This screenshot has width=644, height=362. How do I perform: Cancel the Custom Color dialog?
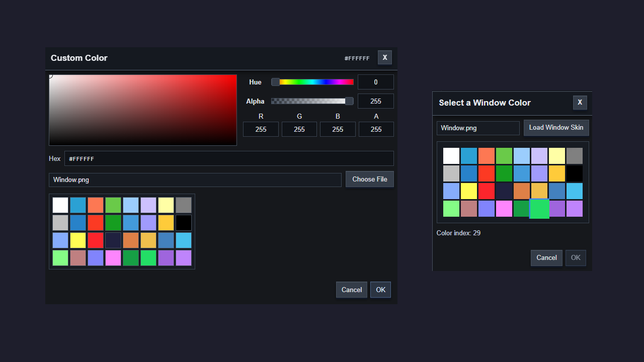pos(352,290)
